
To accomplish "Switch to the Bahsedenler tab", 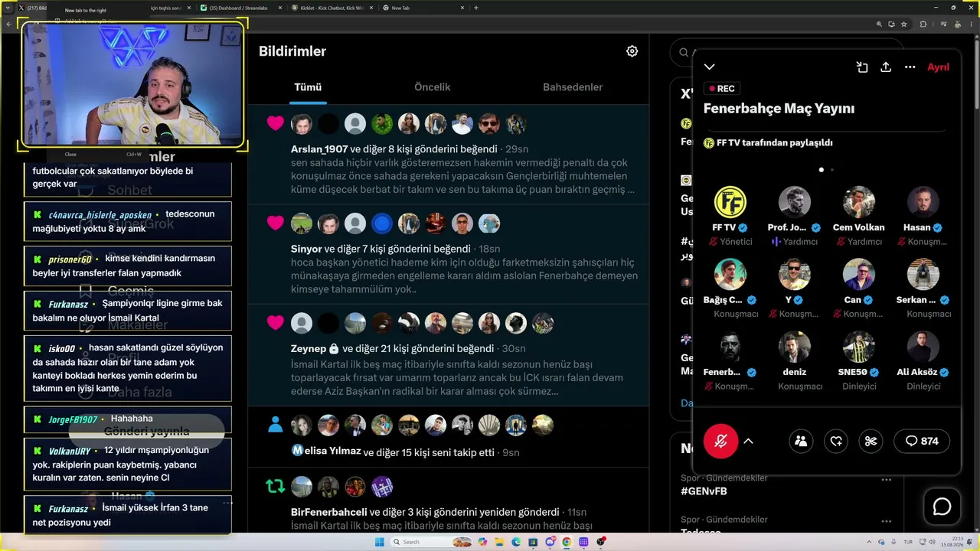I will click(x=573, y=87).
